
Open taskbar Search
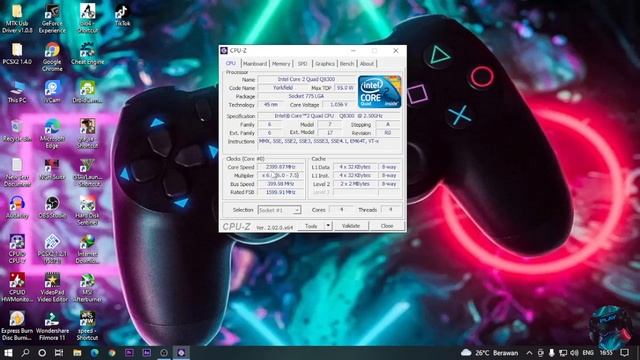[x=25, y=353]
